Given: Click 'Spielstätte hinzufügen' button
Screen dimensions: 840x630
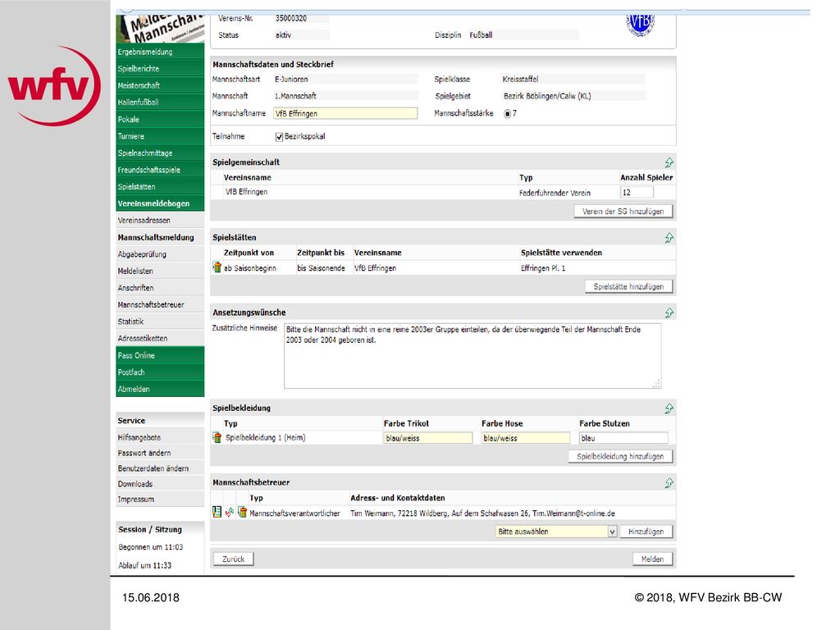Looking at the screenshot, I should [628, 286].
